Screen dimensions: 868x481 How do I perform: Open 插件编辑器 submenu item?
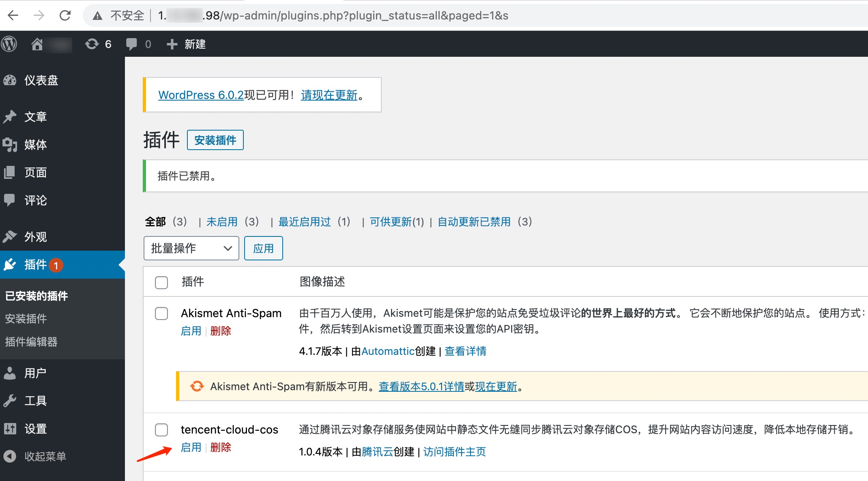tap(31, 342)
